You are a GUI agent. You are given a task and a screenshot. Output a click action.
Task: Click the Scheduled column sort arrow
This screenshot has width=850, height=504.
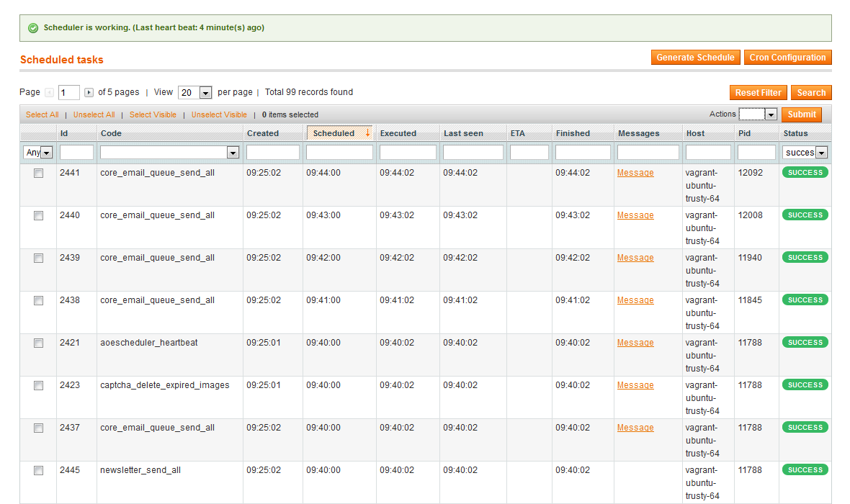pos(367,132)
